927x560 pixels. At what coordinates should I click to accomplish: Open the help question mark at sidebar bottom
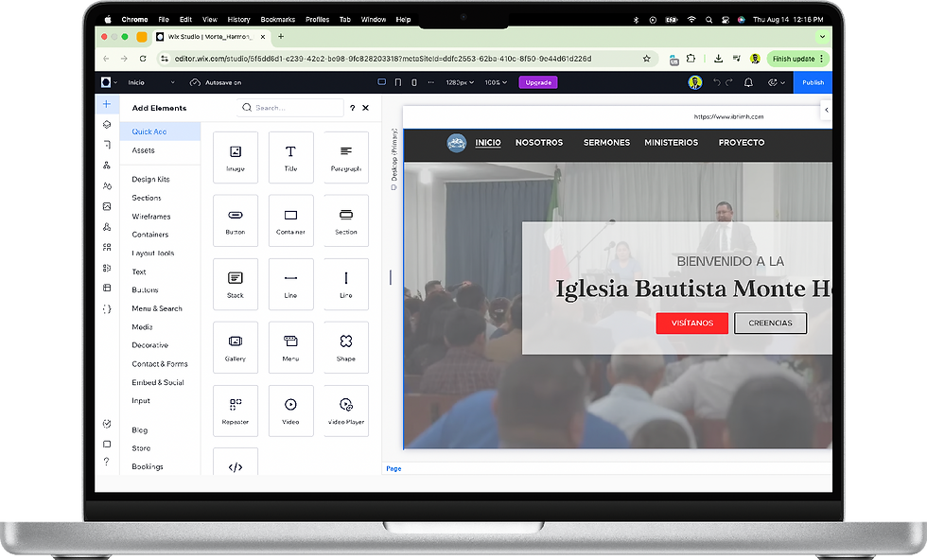pos(106,462)
